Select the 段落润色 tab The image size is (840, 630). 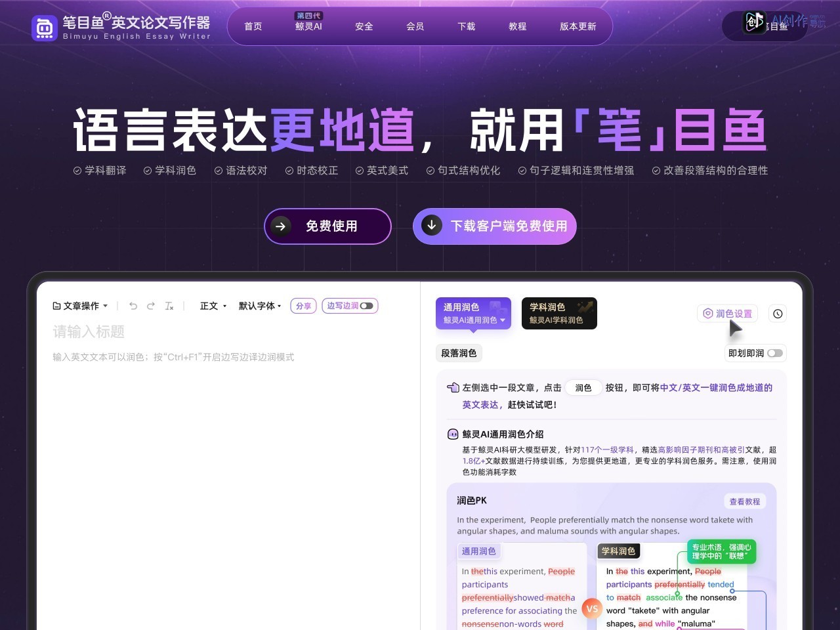click(x=459, y=353)
